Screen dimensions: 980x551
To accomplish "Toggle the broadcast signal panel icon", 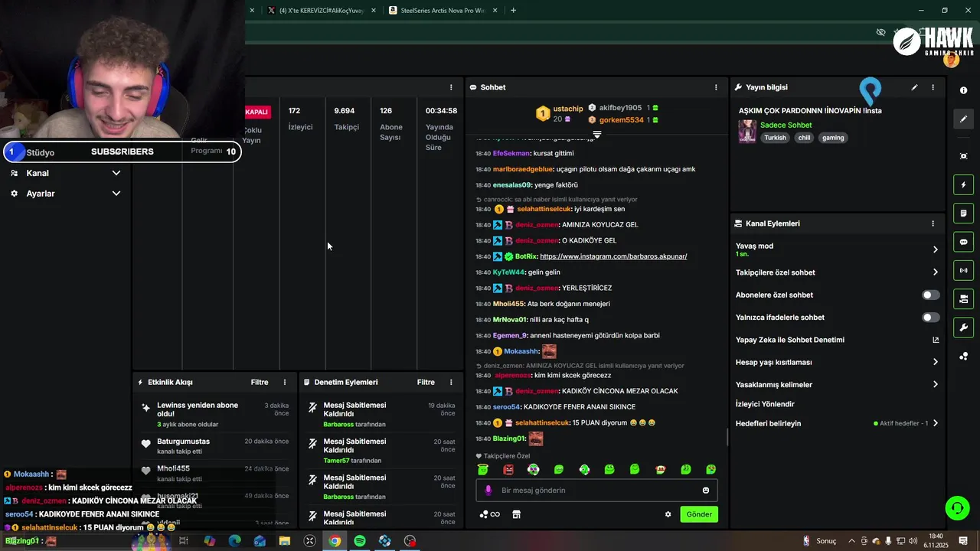I will pos(963,270).
